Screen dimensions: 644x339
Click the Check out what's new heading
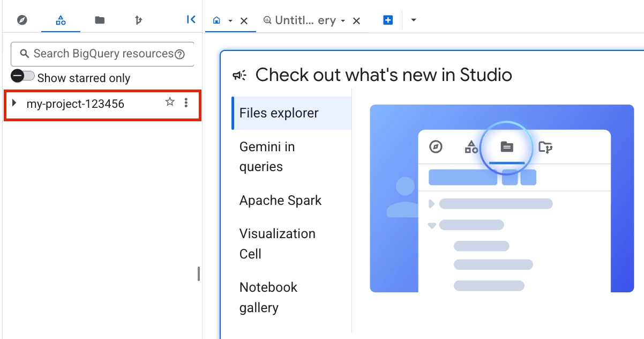[x=384, y=75]
